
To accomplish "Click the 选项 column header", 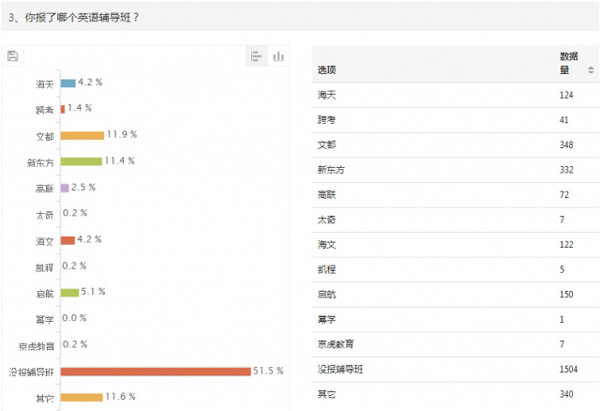I will click(x=327, y=70).
